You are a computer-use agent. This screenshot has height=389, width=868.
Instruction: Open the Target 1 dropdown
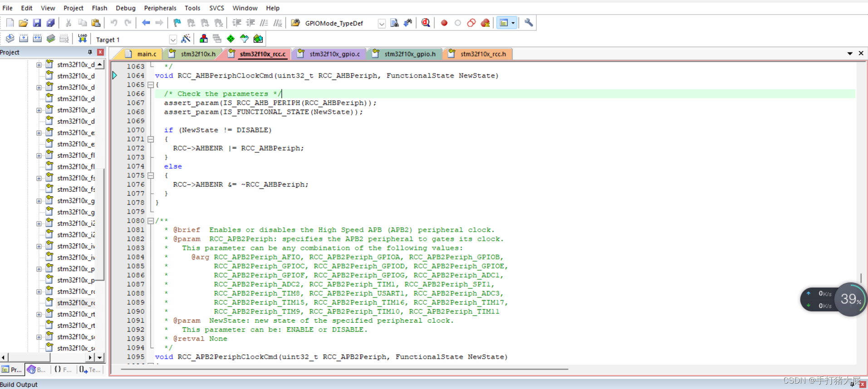tap(172, 39)
